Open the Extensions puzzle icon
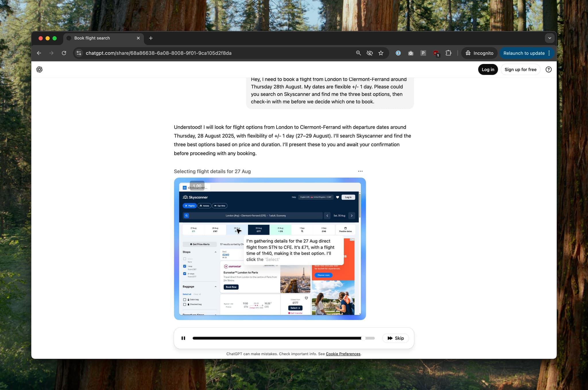The height and width of the screenshot is (390, 588). (x=448, y=53)
